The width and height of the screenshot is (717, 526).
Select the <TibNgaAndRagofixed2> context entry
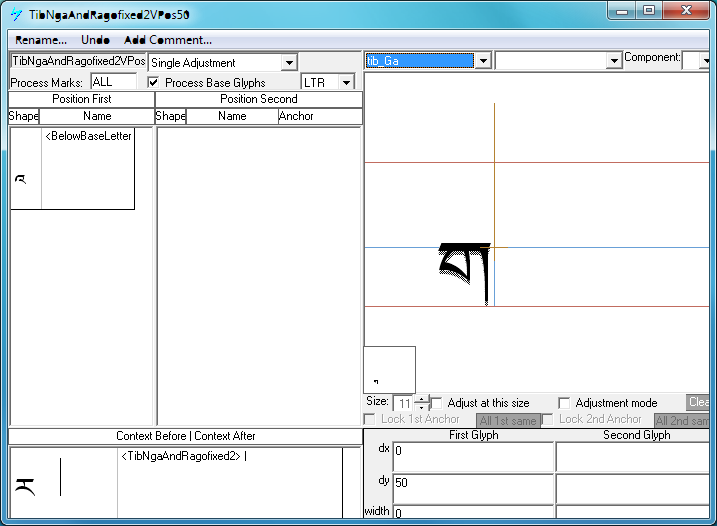[183, 456]
